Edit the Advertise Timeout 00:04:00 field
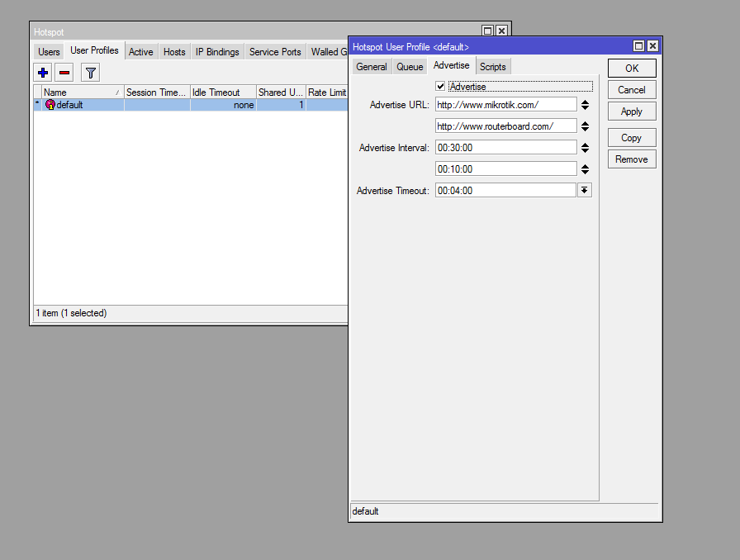This screenshot has width=740, height=560. coord(505,190)
